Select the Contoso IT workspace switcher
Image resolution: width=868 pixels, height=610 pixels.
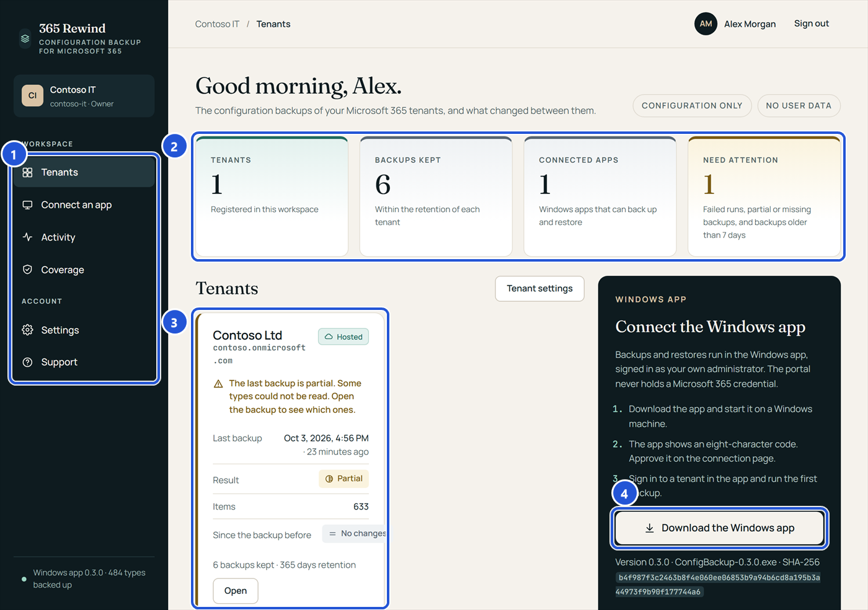(x=84, y=96)
